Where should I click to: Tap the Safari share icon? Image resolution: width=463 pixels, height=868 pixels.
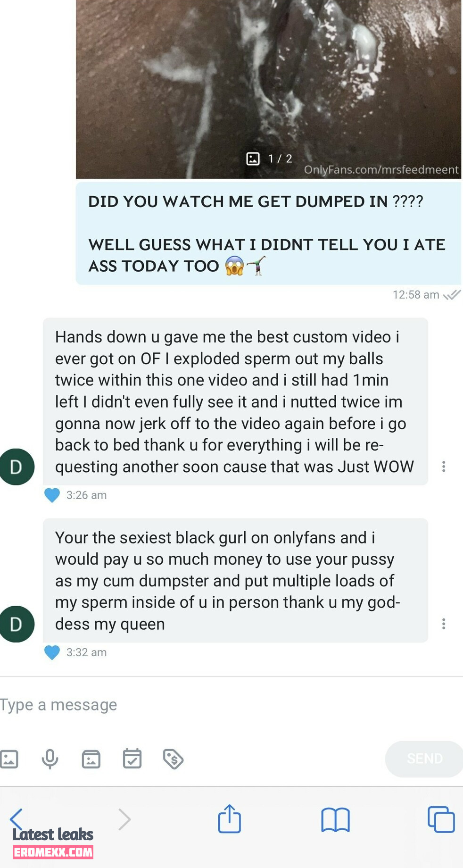coord(230,819)
